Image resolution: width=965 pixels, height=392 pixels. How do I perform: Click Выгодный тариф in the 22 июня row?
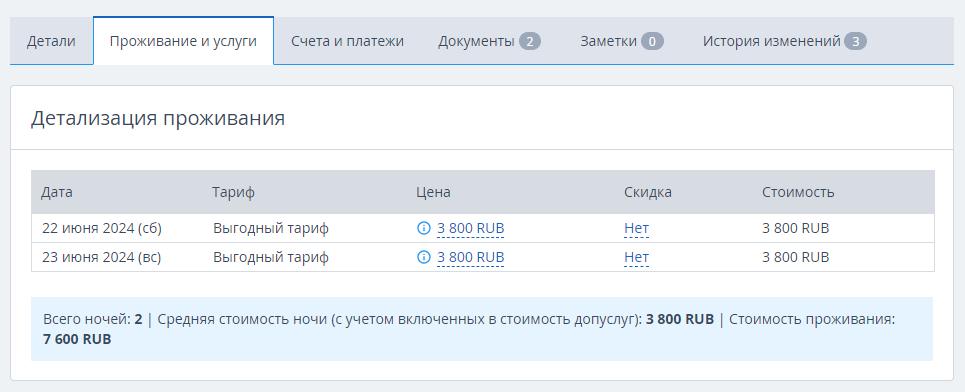pyautogui.click(x=271, y=228)
